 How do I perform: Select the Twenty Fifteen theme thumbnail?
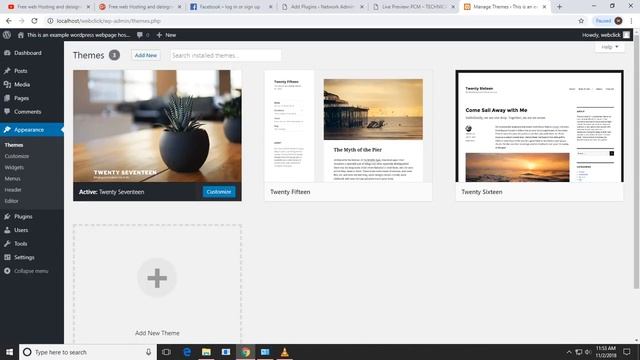pyautogui.click(x=348, y=126)
